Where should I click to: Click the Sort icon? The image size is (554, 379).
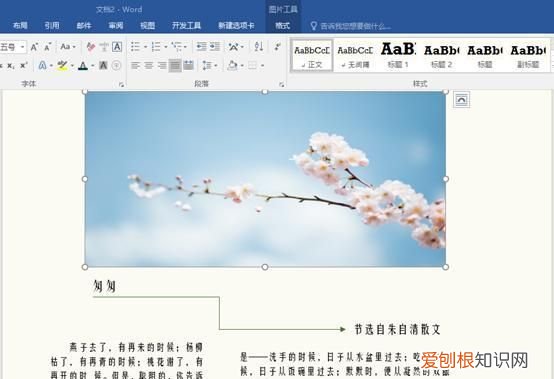(x=259, y=47)
